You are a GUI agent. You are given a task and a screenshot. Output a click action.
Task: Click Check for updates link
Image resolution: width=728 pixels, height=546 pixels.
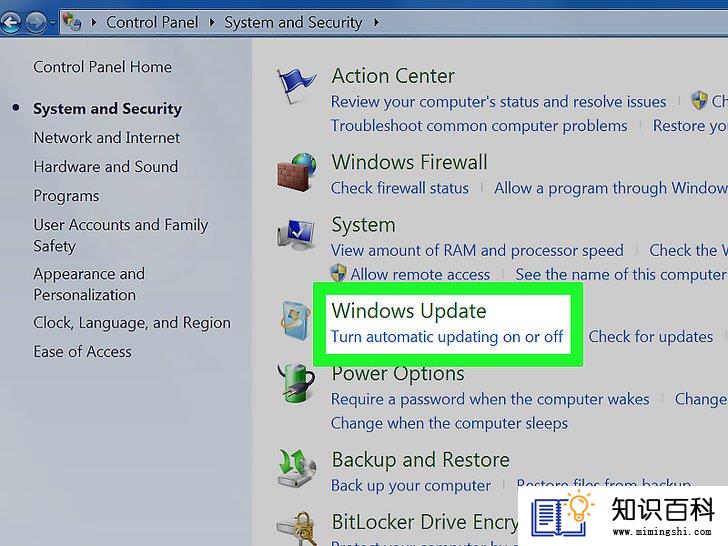(x=650, y=337)
